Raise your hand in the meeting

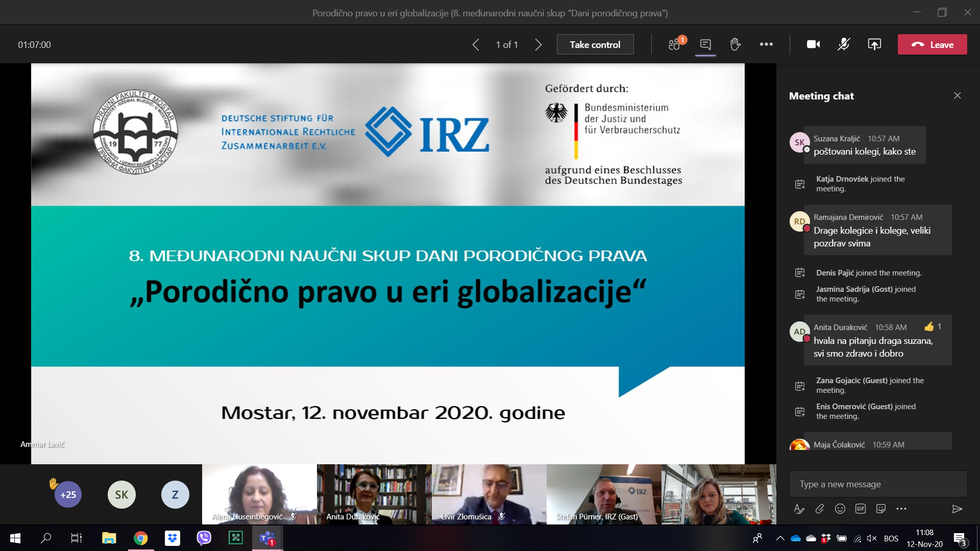(x=735, y=44)
